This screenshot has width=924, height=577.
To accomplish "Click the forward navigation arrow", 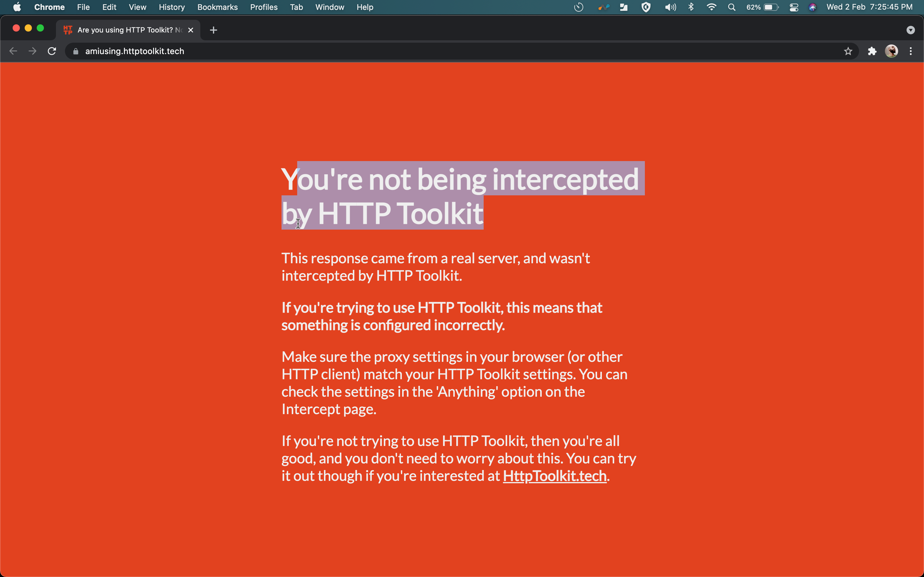I will 32,51.
